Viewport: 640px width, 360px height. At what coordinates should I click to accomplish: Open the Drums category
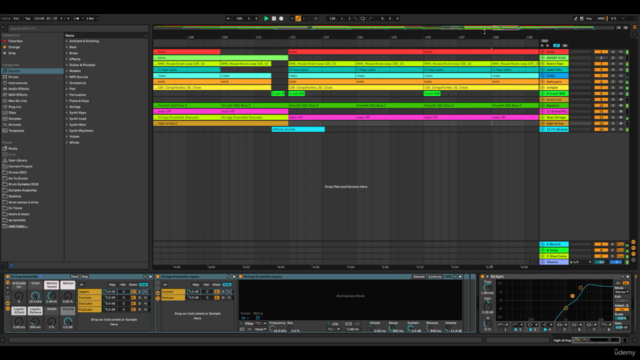tap(13, 77)
